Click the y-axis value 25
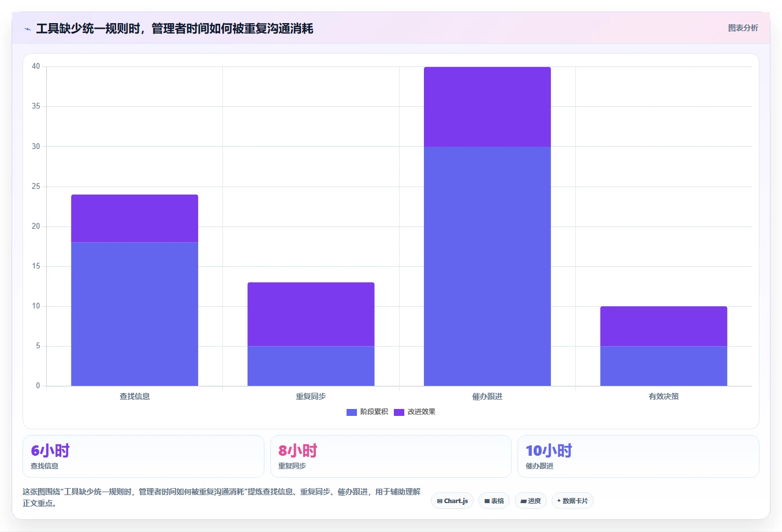782x532 pixels. (x=36, y=187)
